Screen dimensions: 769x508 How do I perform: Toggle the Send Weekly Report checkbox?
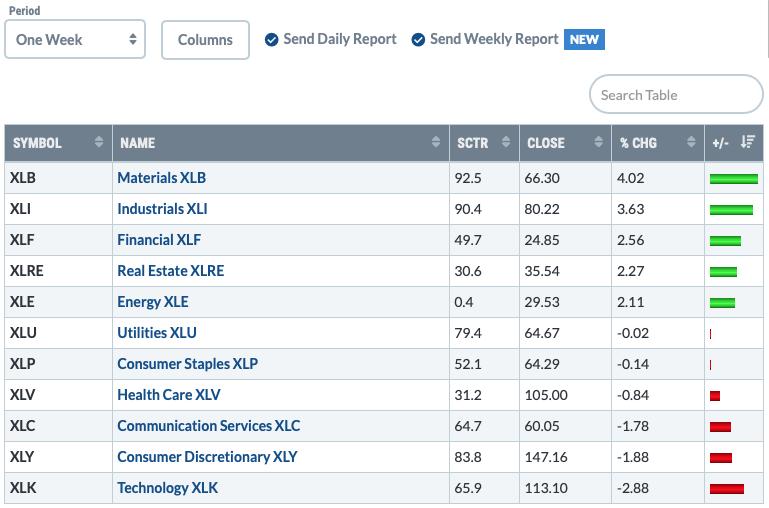(x=418, y=39)
